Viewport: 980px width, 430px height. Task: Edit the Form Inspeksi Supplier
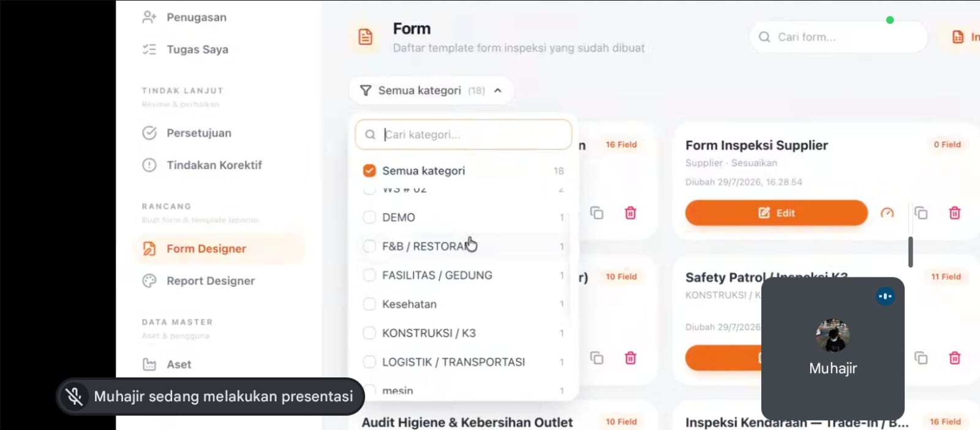(x=776, y=213)
